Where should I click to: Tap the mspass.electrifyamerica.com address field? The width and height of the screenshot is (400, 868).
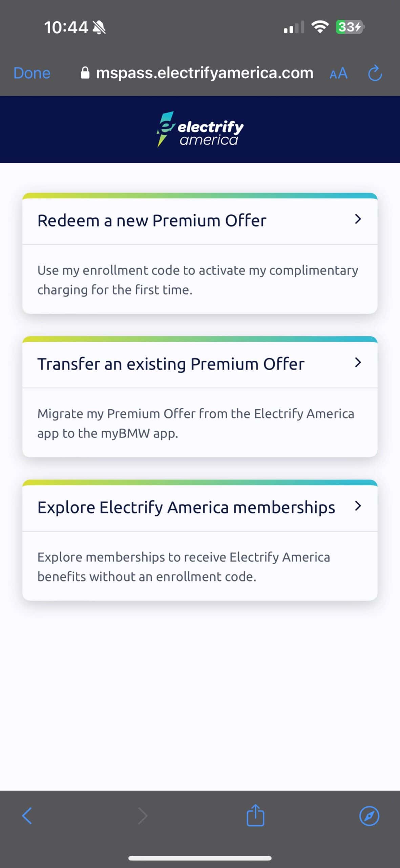pos(205,73)
